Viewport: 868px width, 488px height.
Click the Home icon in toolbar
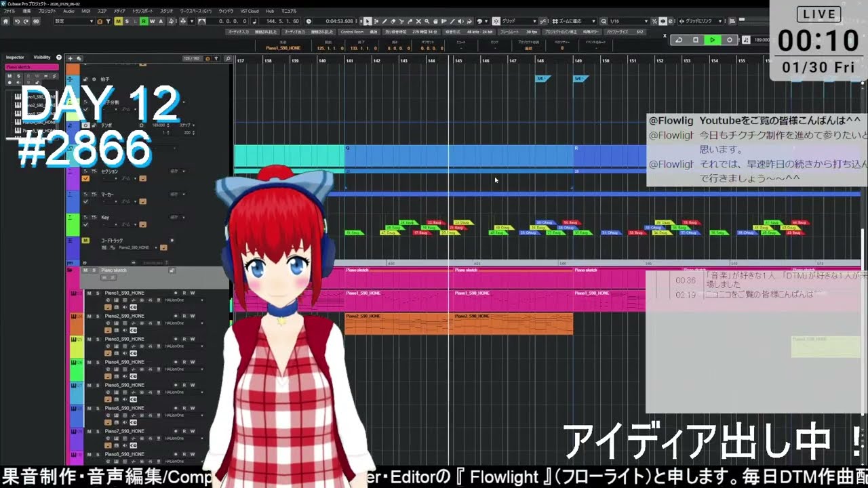(5, 21)
